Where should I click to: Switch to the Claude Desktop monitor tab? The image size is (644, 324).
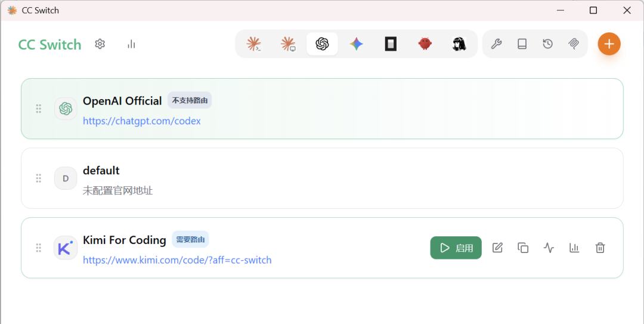click(x=288, y=44)
